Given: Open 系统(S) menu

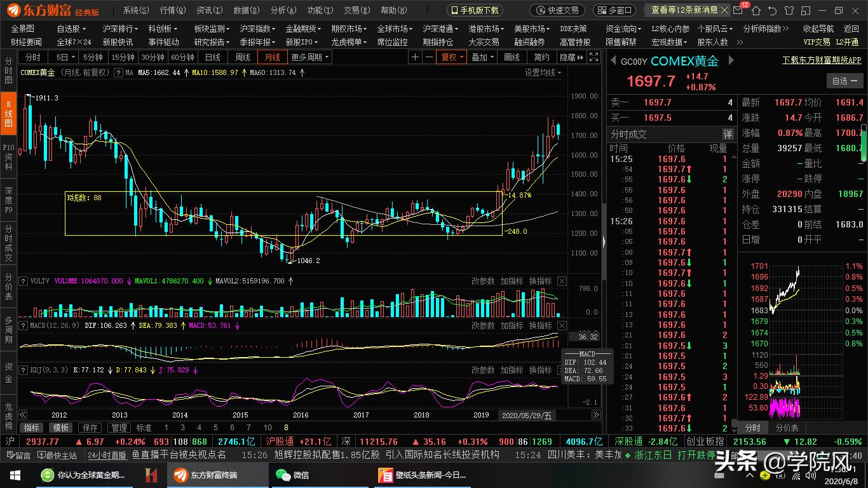Looking at the screenshot, I should [x=136, y=10].
